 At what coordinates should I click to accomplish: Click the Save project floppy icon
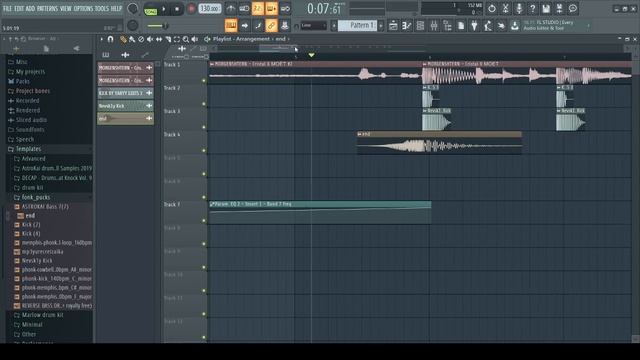(x=546, y=9)
